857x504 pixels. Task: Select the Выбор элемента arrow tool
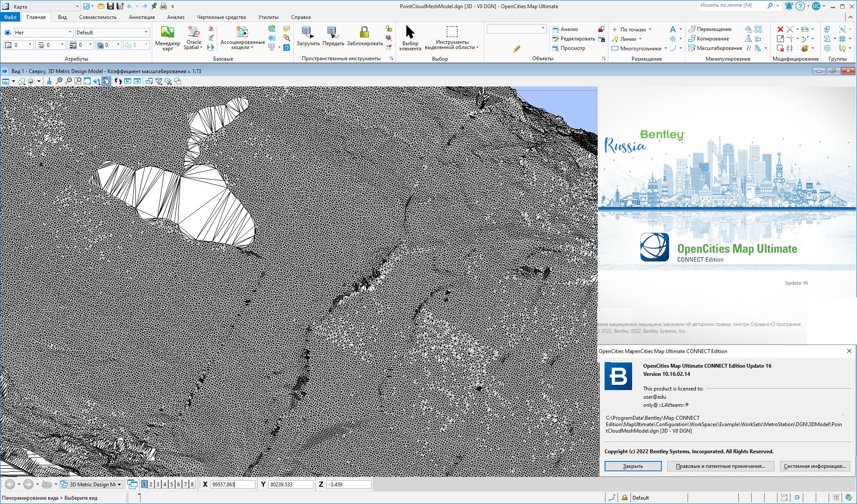410,38
